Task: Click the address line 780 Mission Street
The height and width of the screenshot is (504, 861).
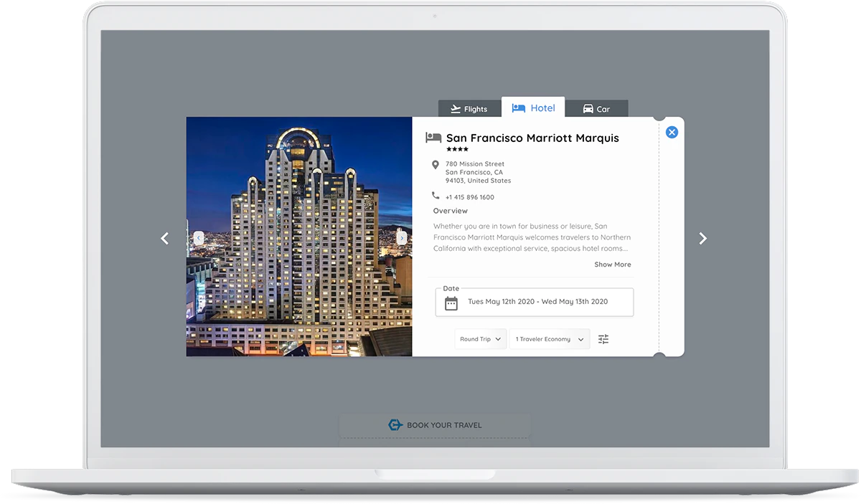Action: (475, 164)
